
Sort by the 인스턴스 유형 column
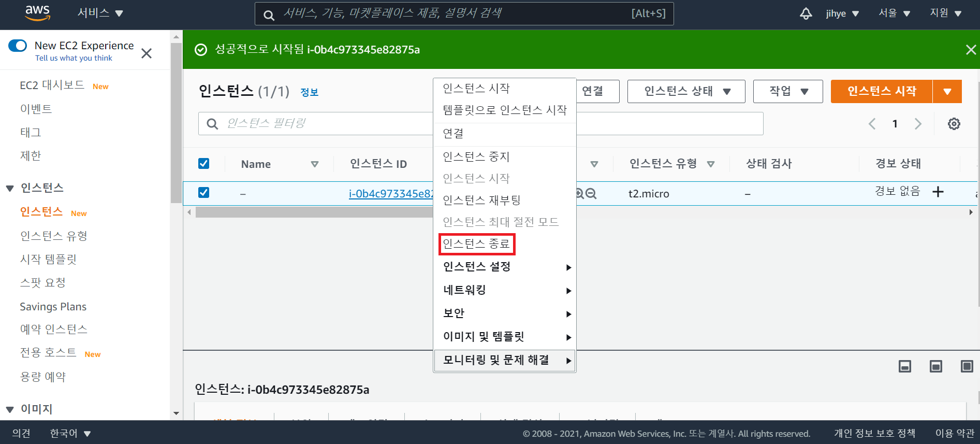711,164
